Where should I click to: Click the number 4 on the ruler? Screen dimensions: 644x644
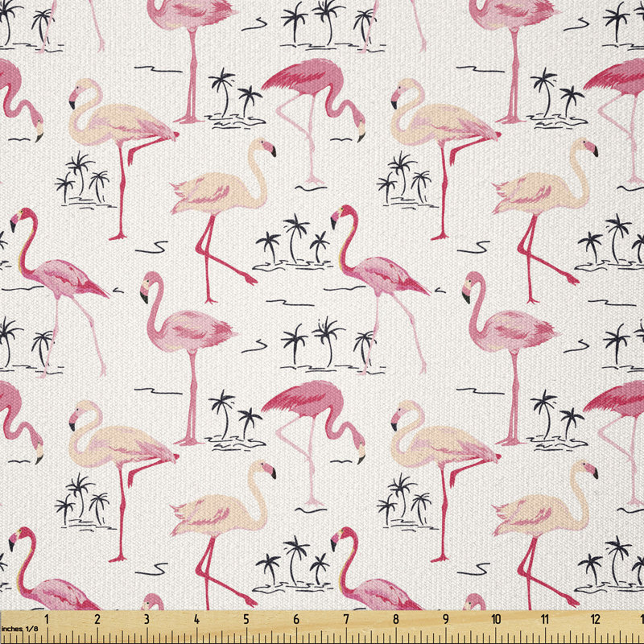tap(196, 619)
